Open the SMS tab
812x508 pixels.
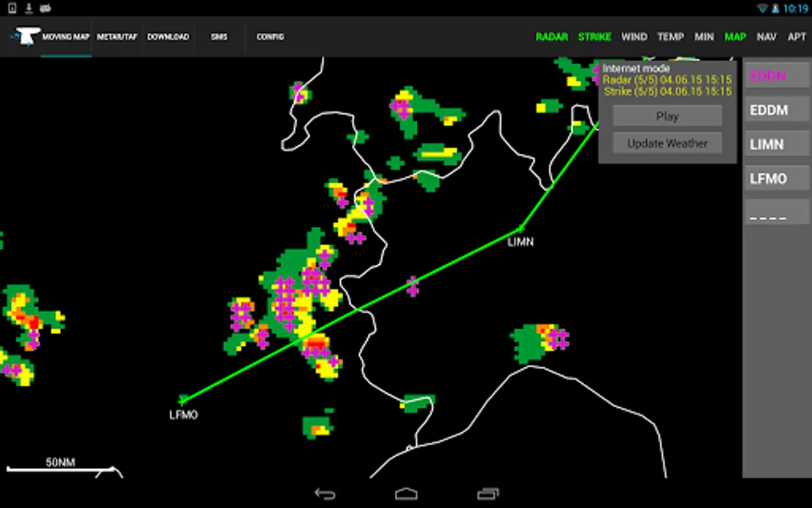tap(219, 37)
